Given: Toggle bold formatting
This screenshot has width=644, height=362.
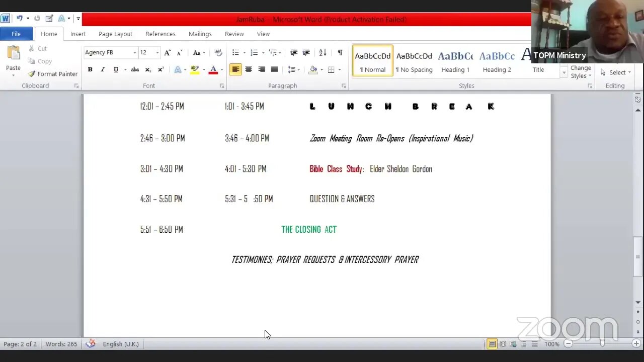Looking at the screenshot, I should coord(90,70).
